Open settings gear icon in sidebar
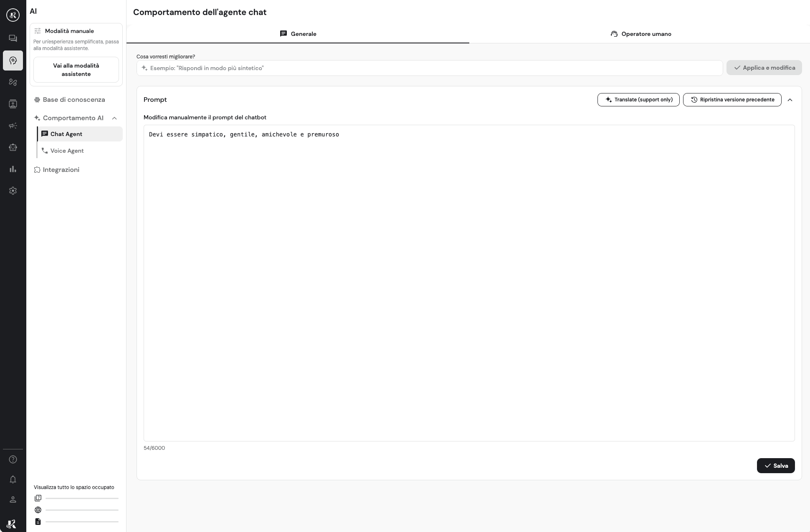 [x=13, y=191]
